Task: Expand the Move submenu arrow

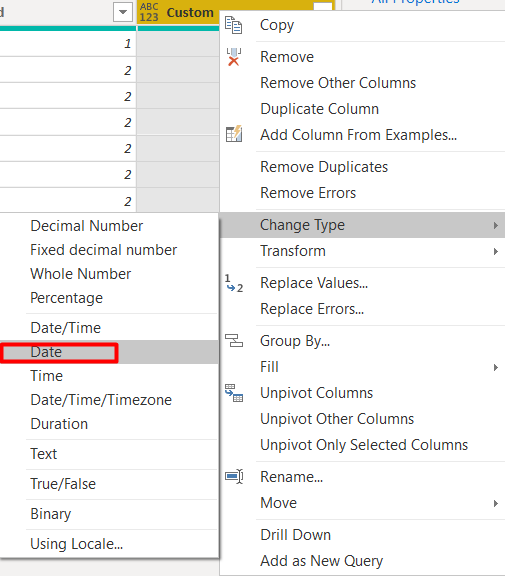Action: tap(495, 503)
